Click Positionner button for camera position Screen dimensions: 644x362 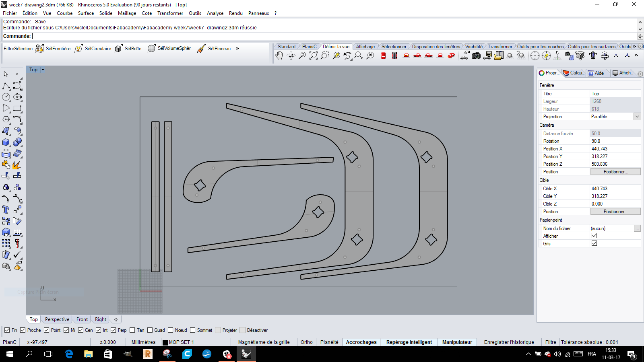coord(615,172)
